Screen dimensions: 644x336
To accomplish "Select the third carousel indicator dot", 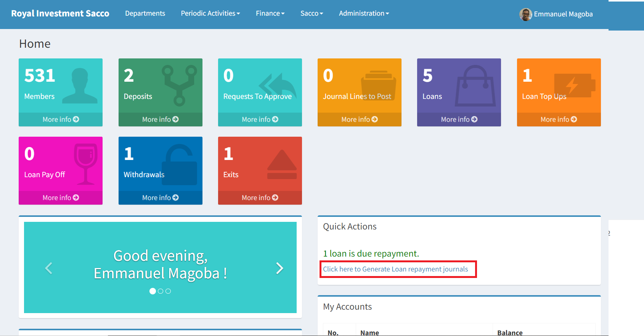I will [168, 291].
